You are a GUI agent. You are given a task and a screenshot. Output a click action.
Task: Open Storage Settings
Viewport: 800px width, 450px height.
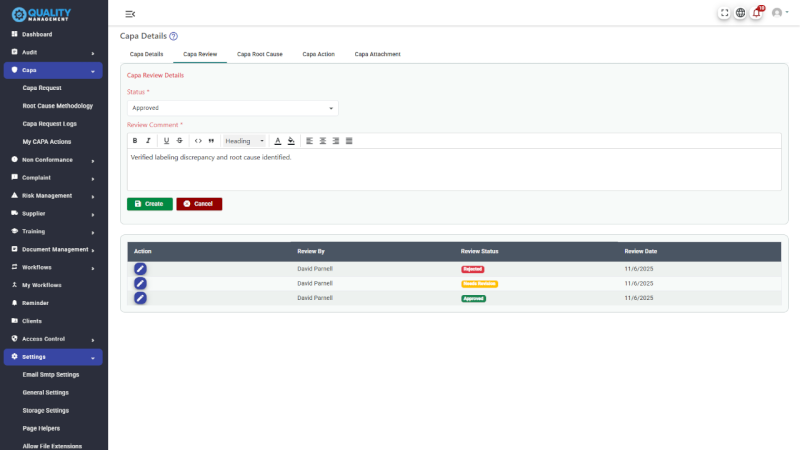pyautogui.click(x=45, y=411)
